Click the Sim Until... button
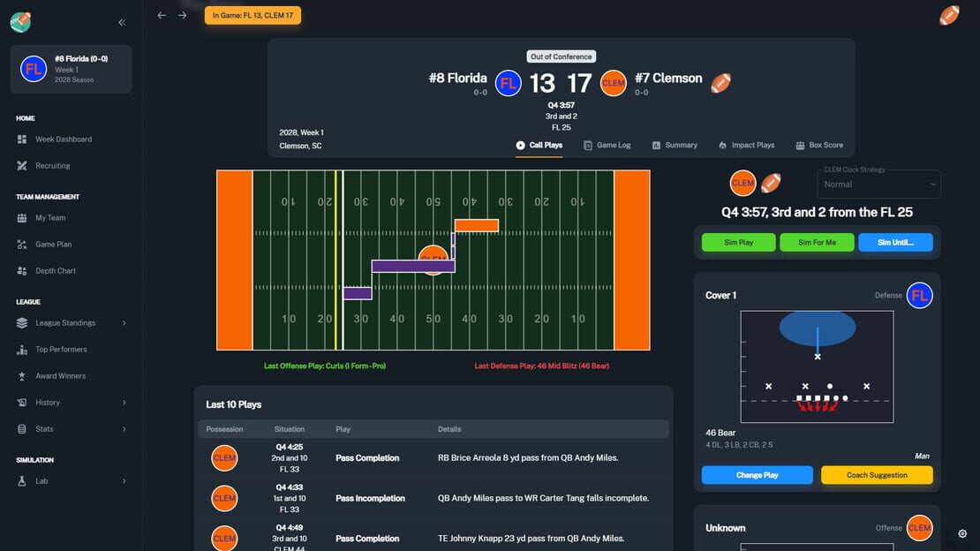This screenshot has width=980, height=551. click(895, 242)
